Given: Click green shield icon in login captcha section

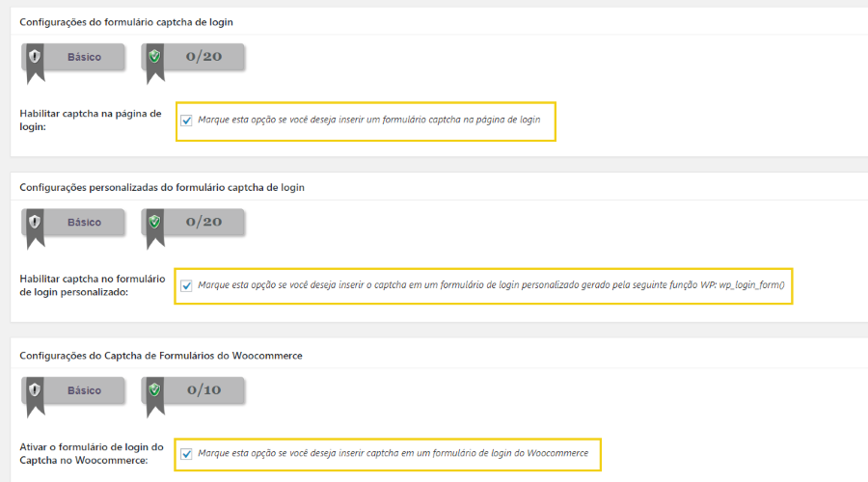Looking at the screenshot, I should 154,56.
